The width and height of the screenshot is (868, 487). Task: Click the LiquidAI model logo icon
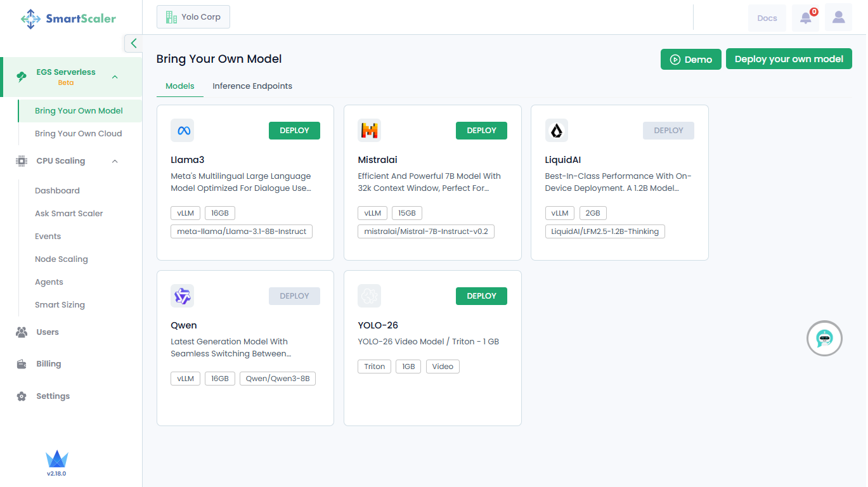pos(556,131)
